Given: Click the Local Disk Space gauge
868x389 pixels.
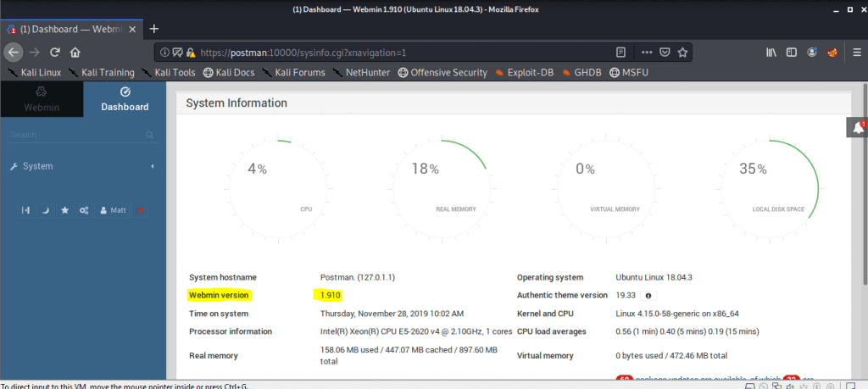Looking at the screenshot, I should coord(770,187).
